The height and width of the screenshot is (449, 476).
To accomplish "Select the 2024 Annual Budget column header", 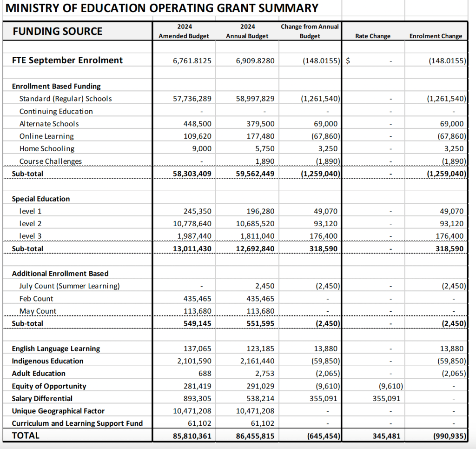I will pyautogui.click(x=247, y=32).
